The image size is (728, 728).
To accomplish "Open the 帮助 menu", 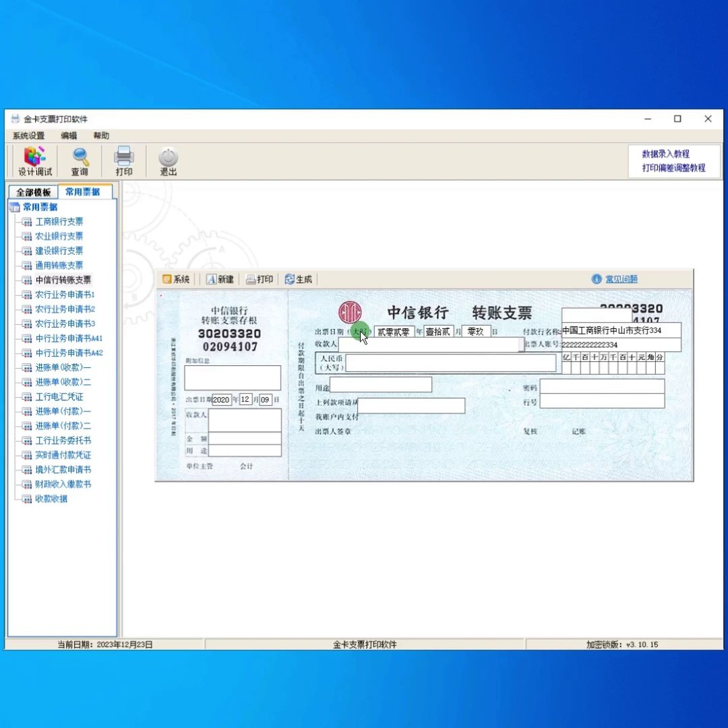I will pyautogui.click(x=101, y=135).
